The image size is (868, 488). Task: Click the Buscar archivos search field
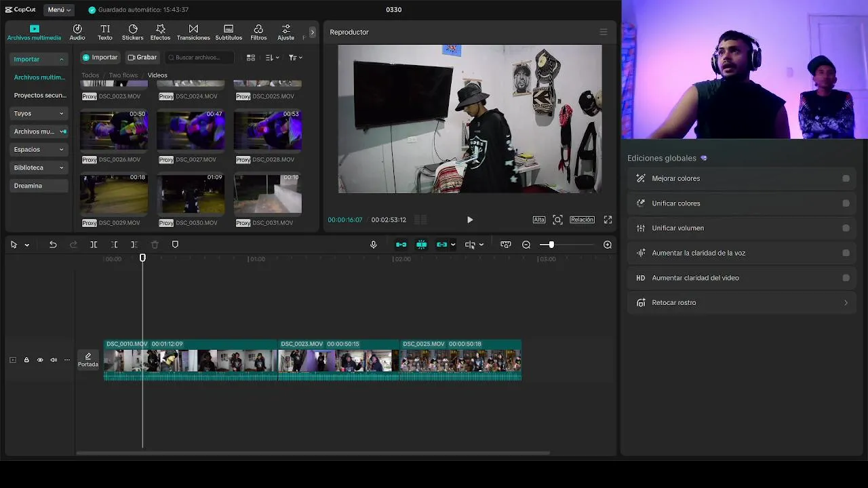(199, 58)
